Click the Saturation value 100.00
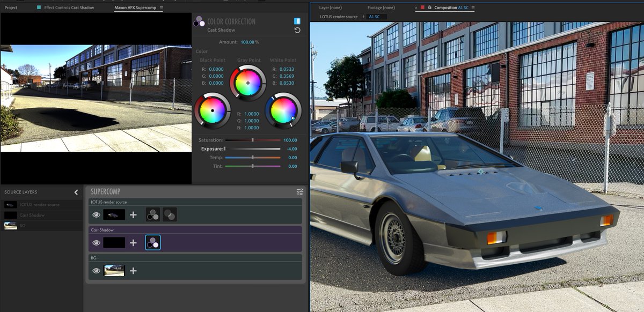Screen dimensions: 644x312 click(x=290, y=140)
